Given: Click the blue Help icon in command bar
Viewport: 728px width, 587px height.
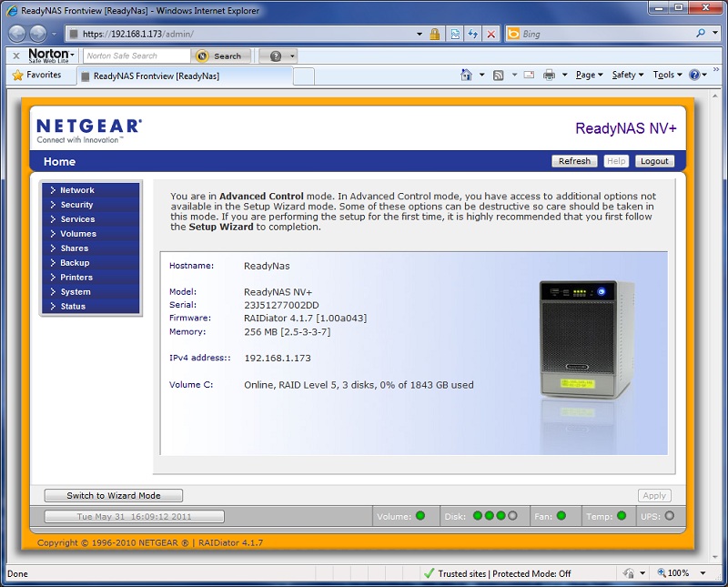Looking at the screenshot, I should (694, 75).
